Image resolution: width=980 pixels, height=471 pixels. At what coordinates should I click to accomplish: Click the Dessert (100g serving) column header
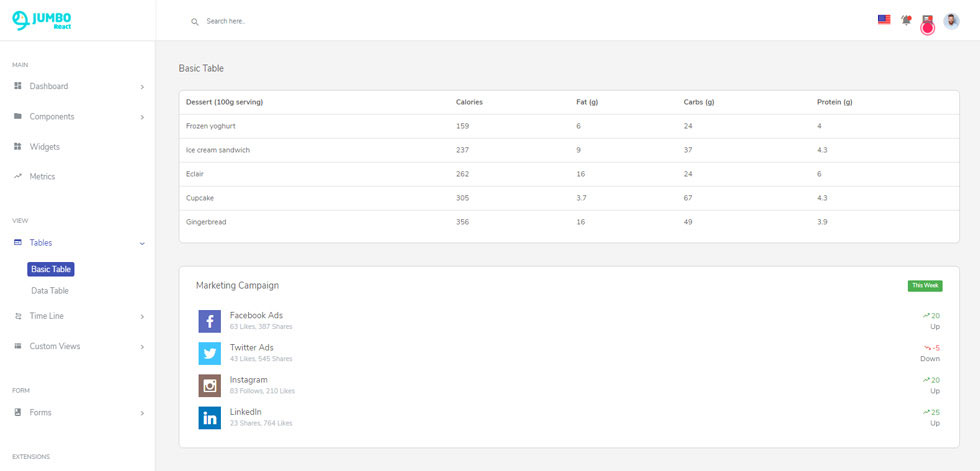tap(224, 102)
